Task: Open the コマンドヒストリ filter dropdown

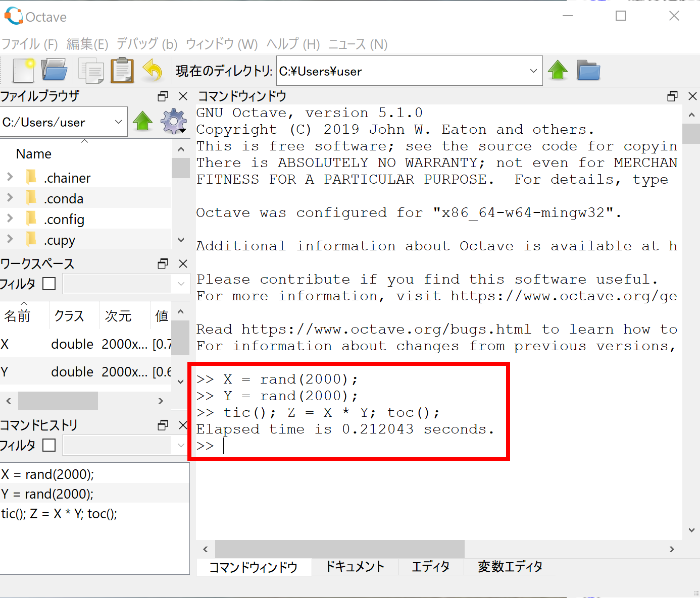Action: pos(181,445)
